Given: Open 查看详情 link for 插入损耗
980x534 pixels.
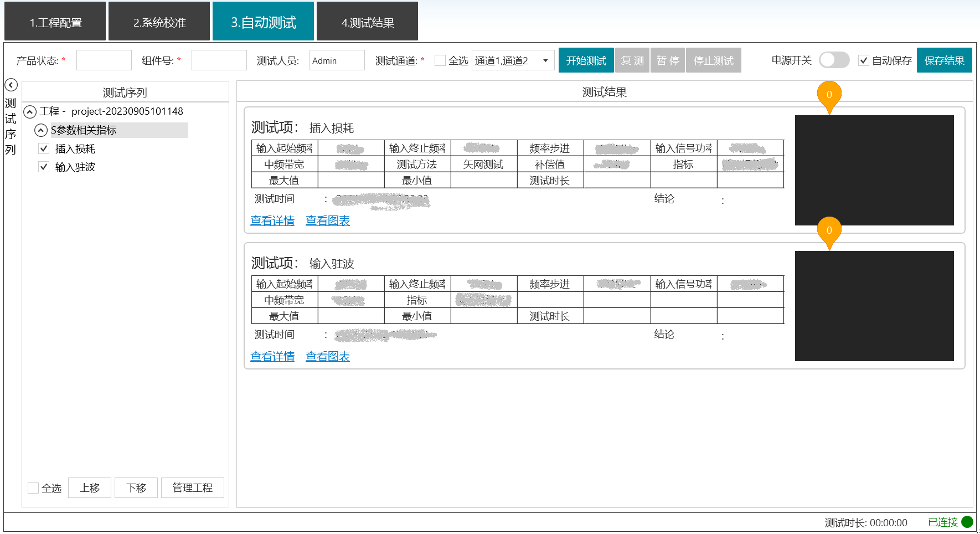Looking at the screenshot, I should coord(272,220).
